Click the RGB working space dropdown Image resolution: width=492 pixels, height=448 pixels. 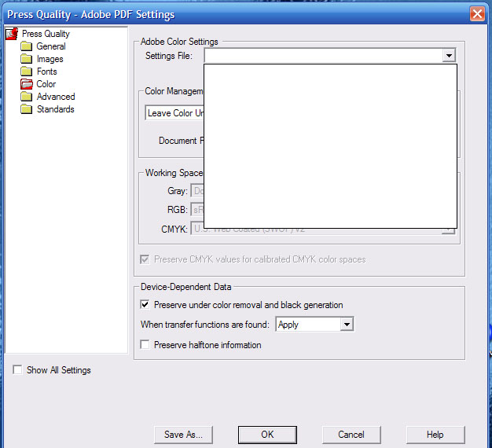click(197, 210)
